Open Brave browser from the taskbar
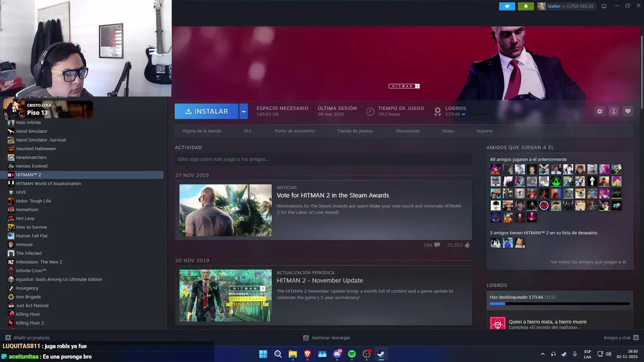Image resolution: width=644 pixels, height=362 pixels. 307,354
